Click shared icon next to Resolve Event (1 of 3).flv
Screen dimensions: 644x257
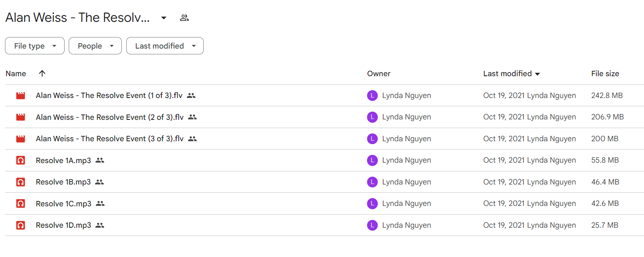pyautogui.click(x=191, y=96)
